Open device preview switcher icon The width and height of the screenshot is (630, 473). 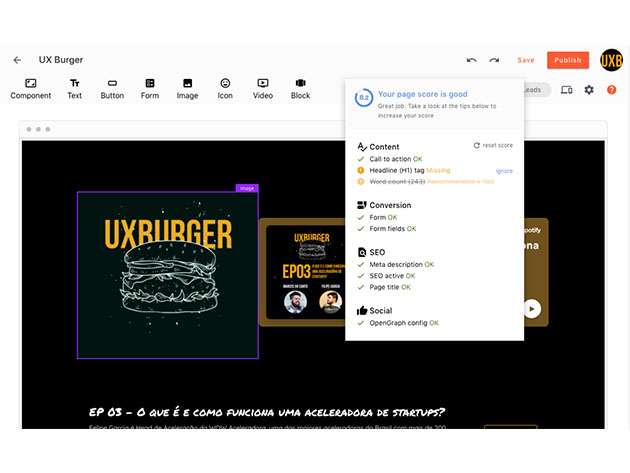[567, 90]
